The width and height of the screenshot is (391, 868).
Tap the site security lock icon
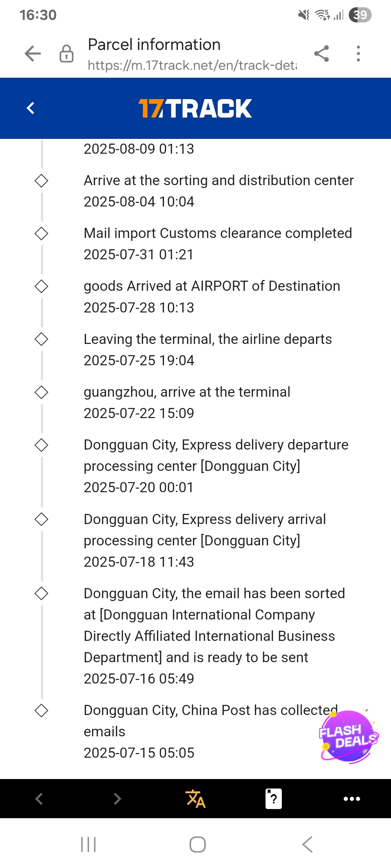(67, 54)
